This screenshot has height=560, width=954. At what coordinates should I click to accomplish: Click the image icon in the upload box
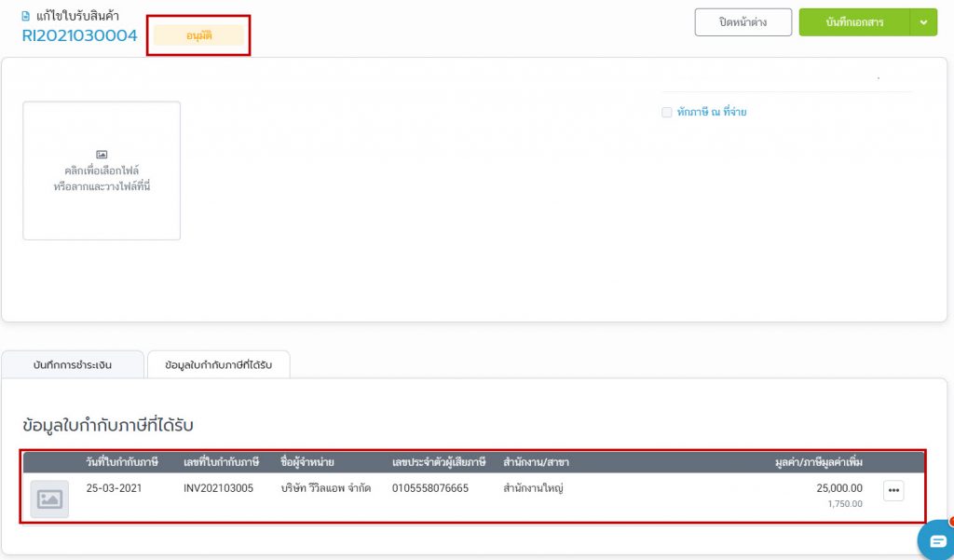point(102,154)
